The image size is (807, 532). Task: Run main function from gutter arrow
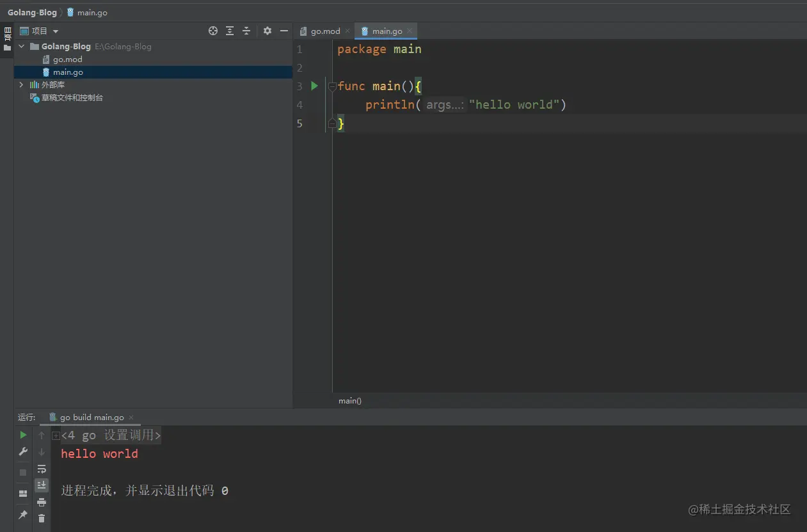click(x=314, y=86)
